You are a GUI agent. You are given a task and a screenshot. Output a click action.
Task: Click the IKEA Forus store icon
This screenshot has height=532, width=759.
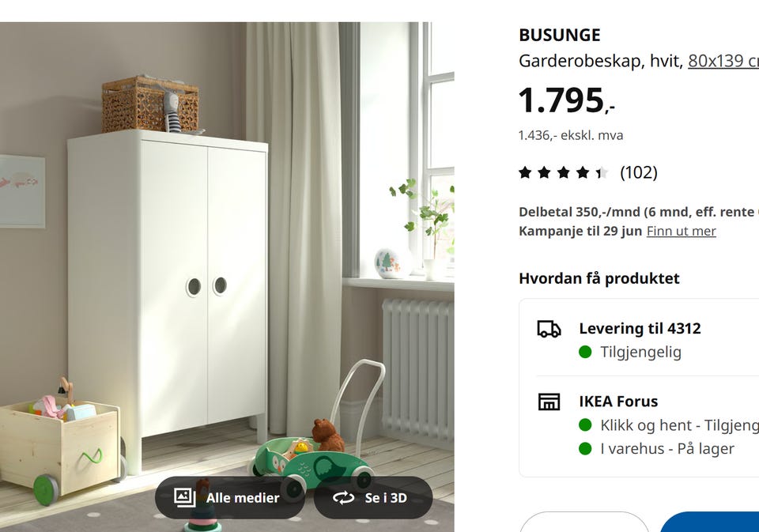[x=549, y=402]
